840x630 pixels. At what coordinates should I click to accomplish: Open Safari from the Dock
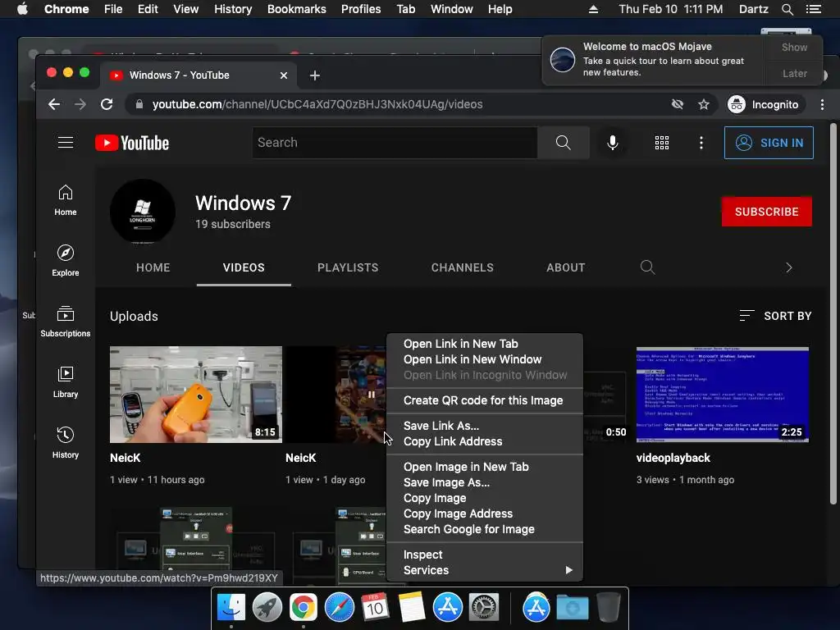(339, 608)
